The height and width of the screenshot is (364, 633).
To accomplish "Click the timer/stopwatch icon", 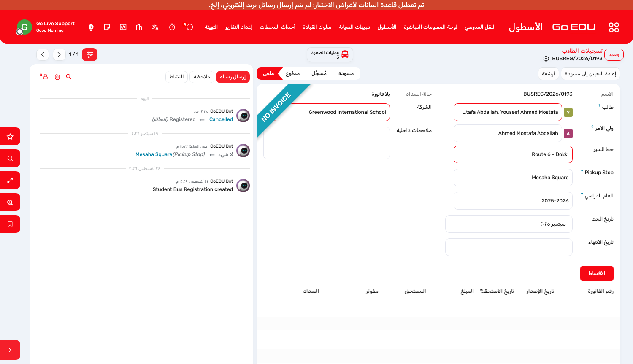I will [x=172, y=27].
